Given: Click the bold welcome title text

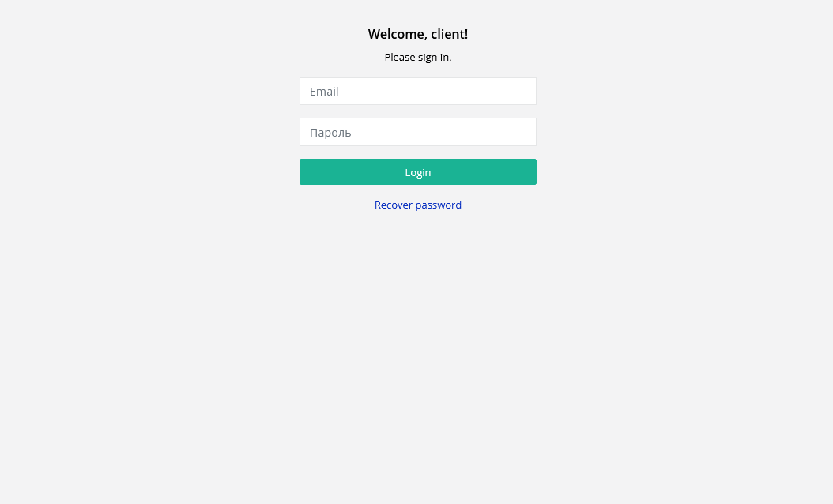Looking at the screenshot, I should pyautogui.click(x=417, y=34).
